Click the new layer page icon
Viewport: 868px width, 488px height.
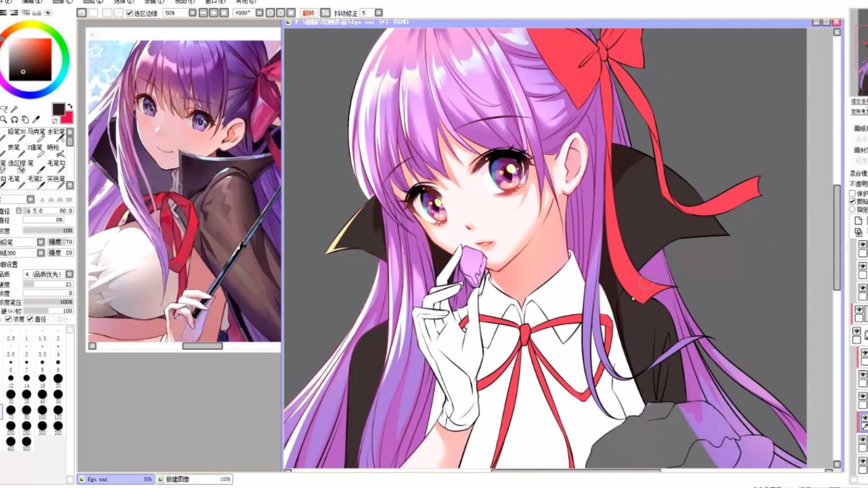tap(858, 221)
